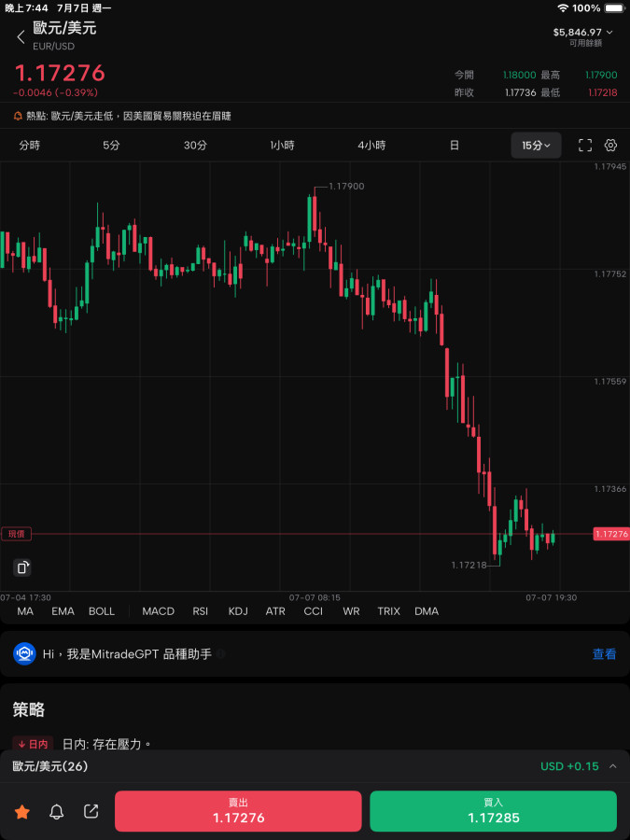This screenshot has width=630, height=840.
Task: Tap the MitradeGPT assistant icon
Action: 24,654
